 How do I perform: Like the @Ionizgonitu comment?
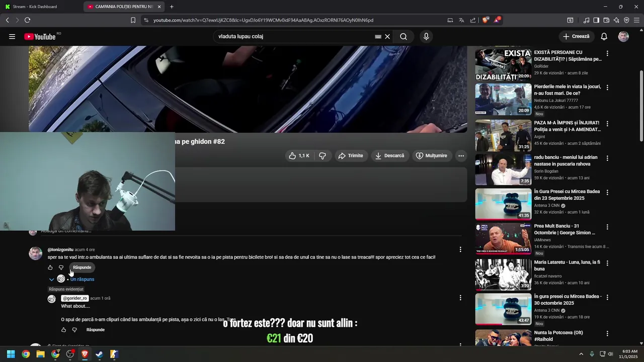tap(50, 267)
